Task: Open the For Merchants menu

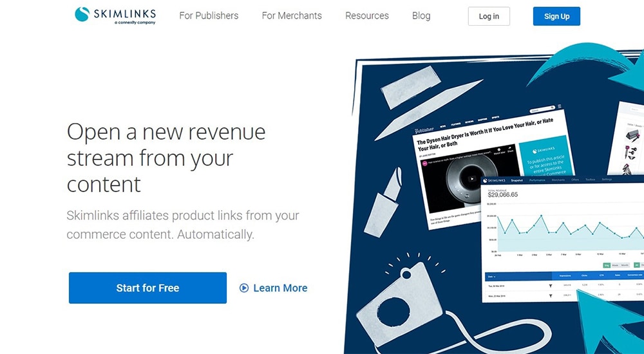Action: (292, 15)
